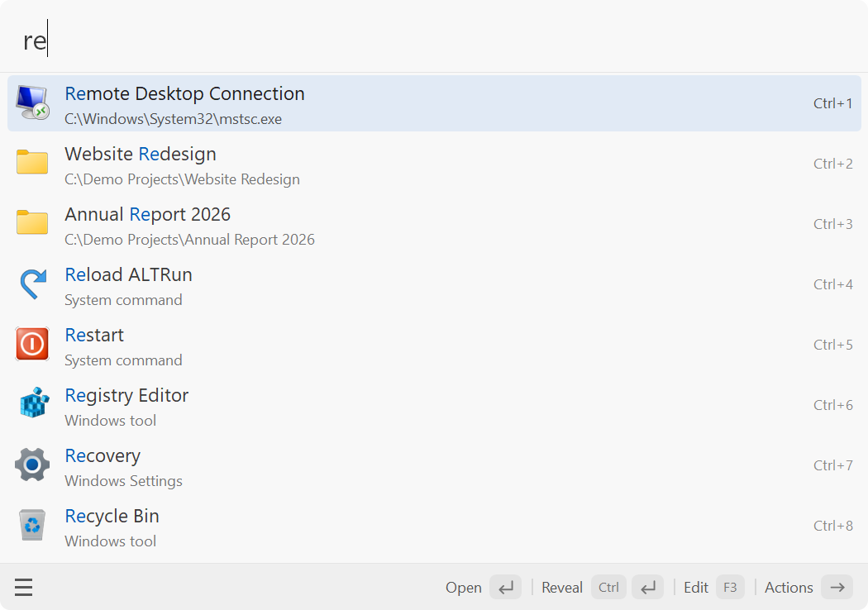The height and width of the screenshot is (610, 868).
Task: Select the Recovery title
Action: [x=103, y=455]
